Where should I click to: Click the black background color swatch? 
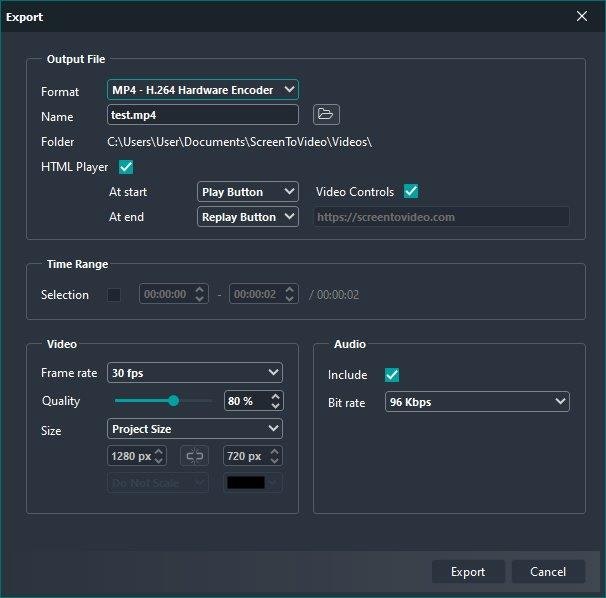click(x=246, y=482)
